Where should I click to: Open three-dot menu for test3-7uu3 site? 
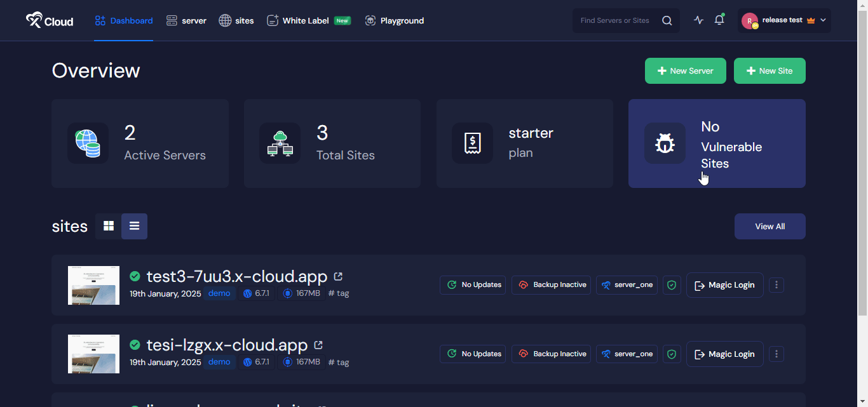click(776, 285)
